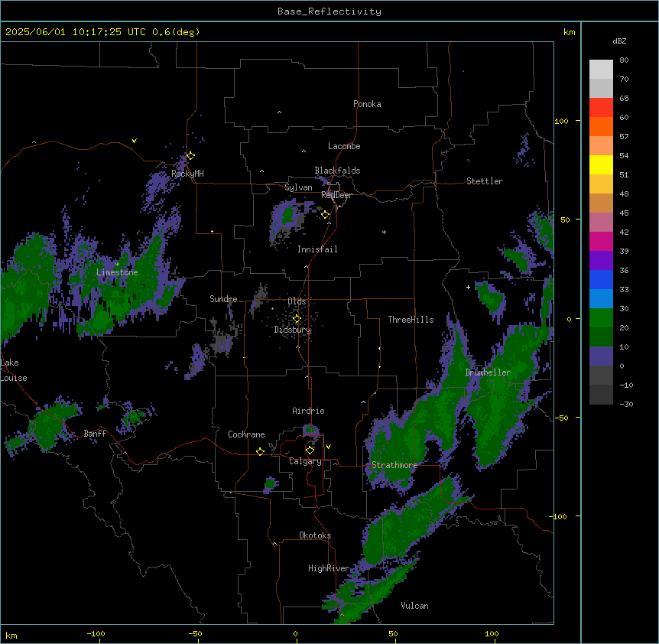Click the yellow station marker by RedDeer
Image resolution: width=659 pixels, height=644 pixels.
point(325,215)
